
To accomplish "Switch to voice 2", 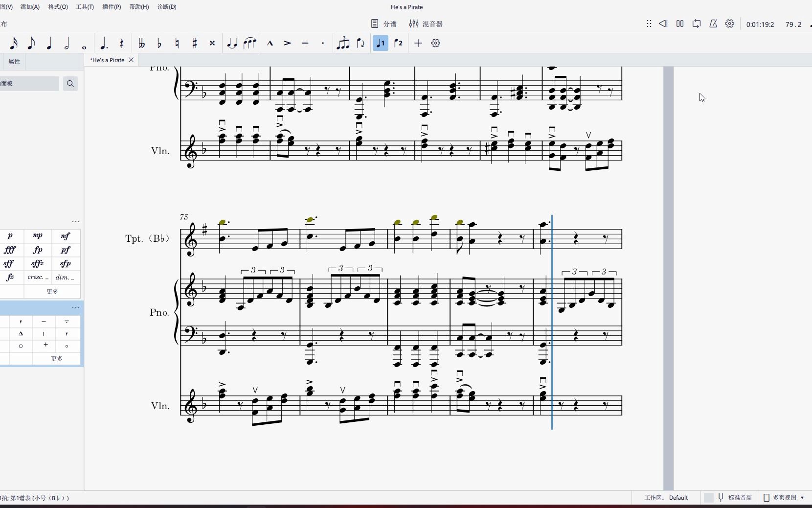I will pyautogui.click(x=398, y=43).
